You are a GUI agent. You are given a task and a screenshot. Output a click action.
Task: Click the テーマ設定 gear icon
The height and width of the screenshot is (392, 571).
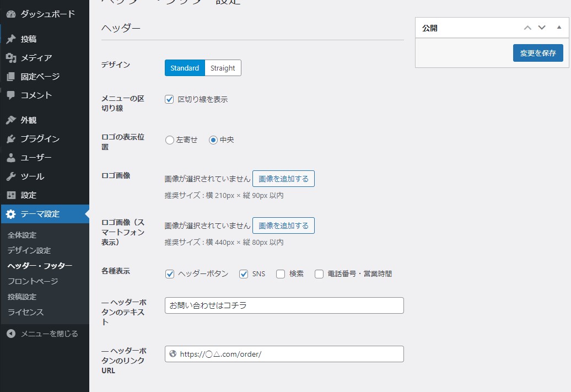(x=11, y=214)
